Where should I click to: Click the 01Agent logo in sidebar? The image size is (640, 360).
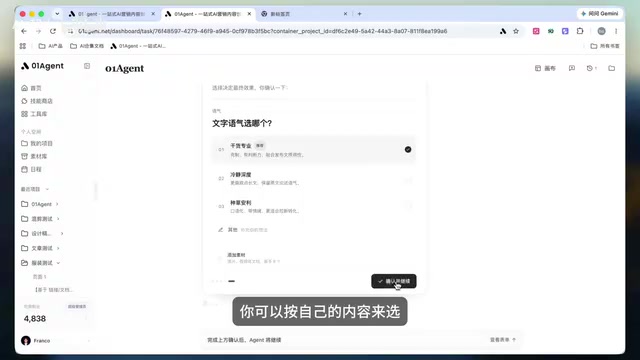(x=42, y=66)
